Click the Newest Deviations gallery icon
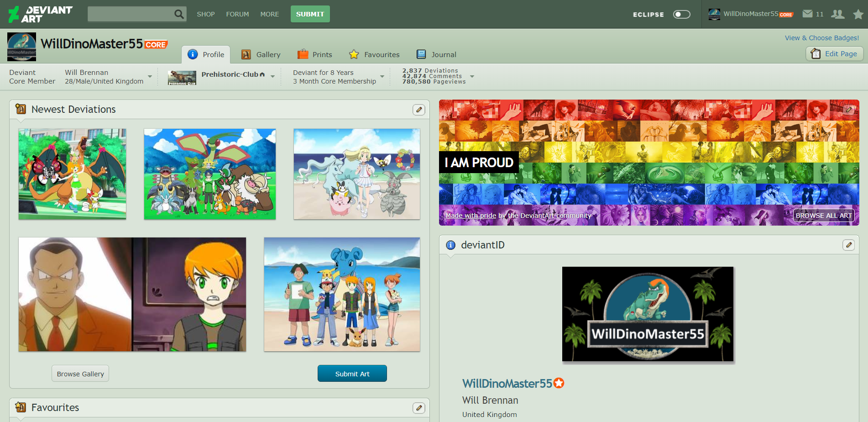Image resolution: width=868 pixels, height=422 pixels. 21,109
